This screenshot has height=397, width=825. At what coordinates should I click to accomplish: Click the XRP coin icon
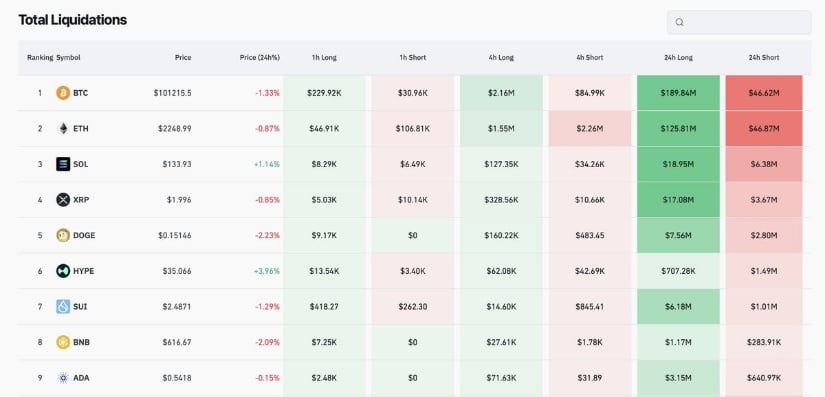63,200
